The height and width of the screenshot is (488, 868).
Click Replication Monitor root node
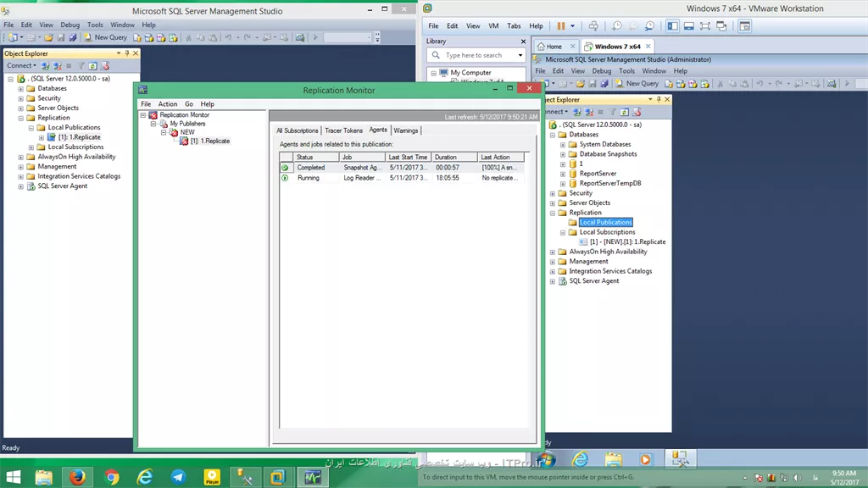pos(184,115)
